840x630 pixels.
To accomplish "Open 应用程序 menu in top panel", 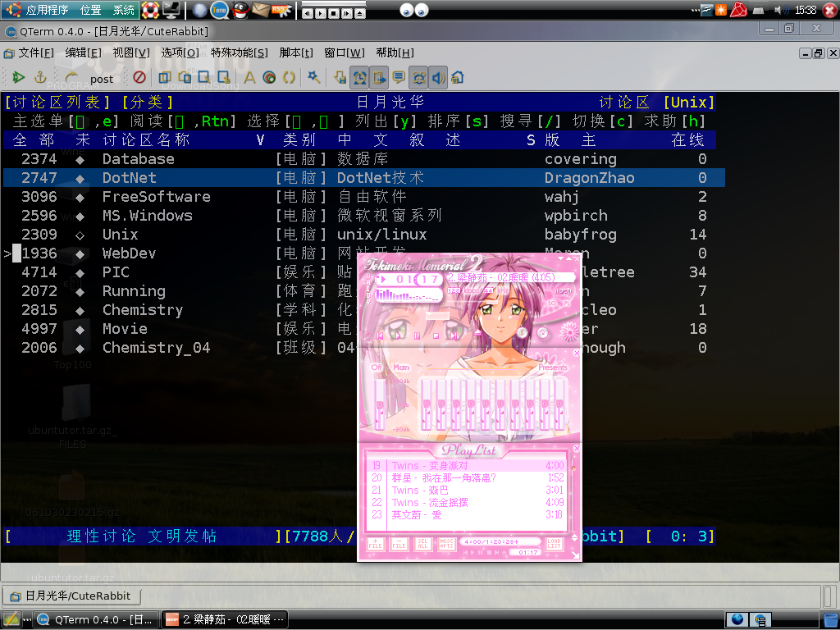I will coord(47,10).
